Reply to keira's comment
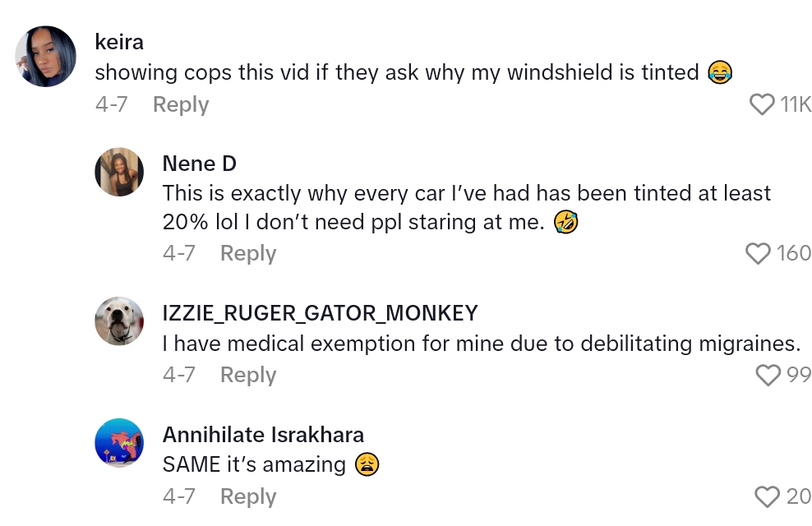 pos(181,104)
